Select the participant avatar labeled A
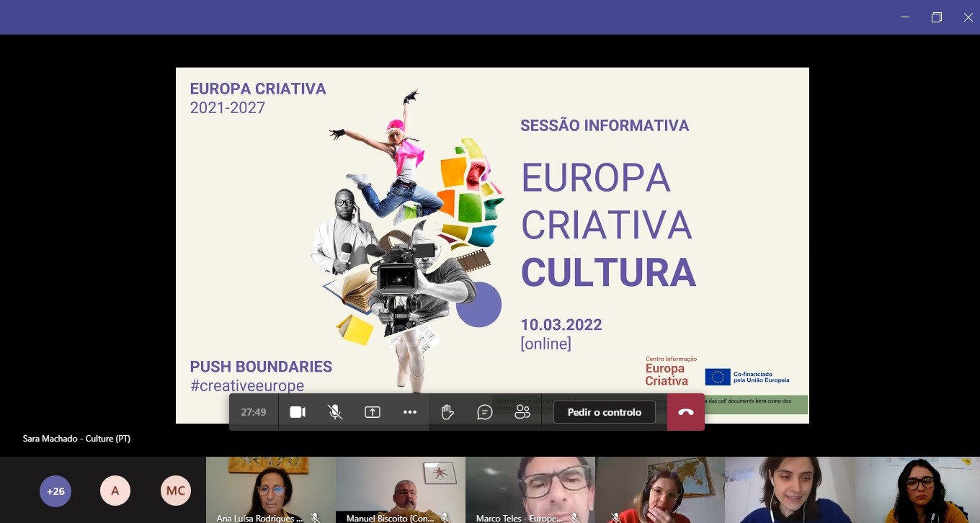Screen dimensions: 980x523 115,491
